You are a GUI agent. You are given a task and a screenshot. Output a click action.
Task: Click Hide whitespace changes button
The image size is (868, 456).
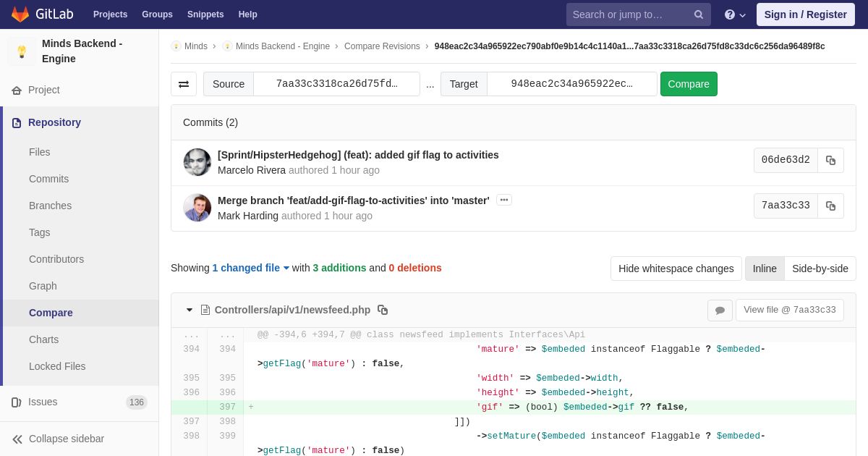coord(676,269)
